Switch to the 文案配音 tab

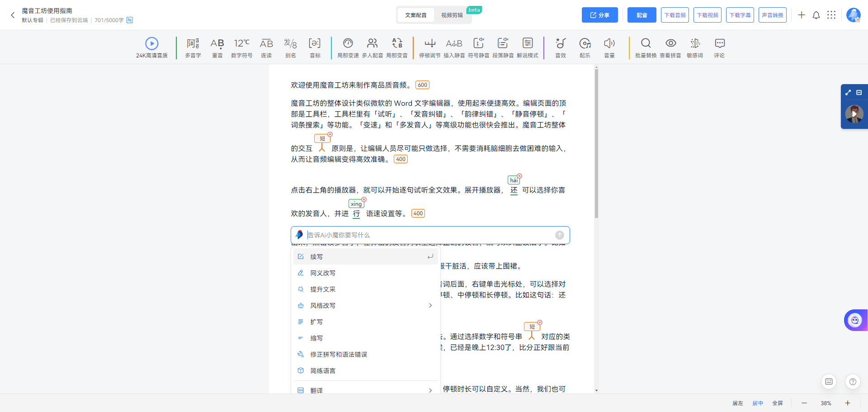[416, 15]
